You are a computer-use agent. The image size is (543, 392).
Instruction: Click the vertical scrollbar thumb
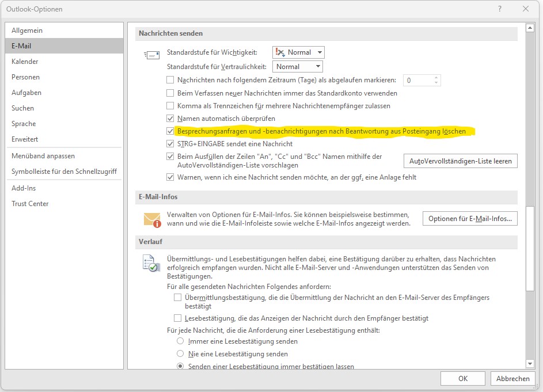point(530,249)
